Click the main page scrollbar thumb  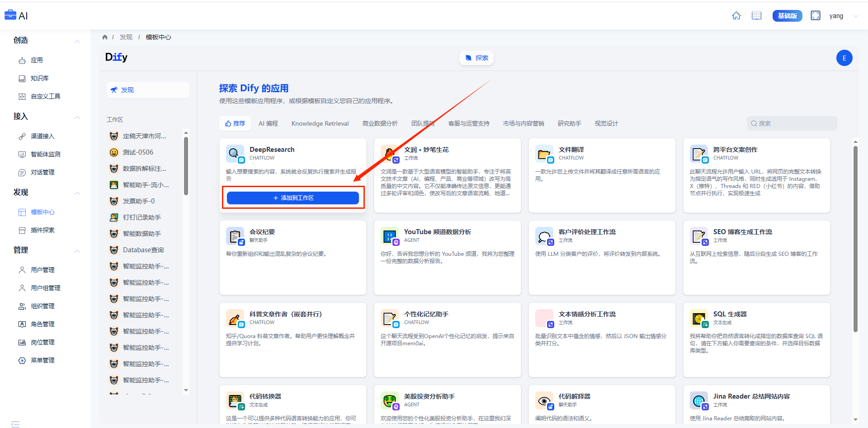(855, 239)
